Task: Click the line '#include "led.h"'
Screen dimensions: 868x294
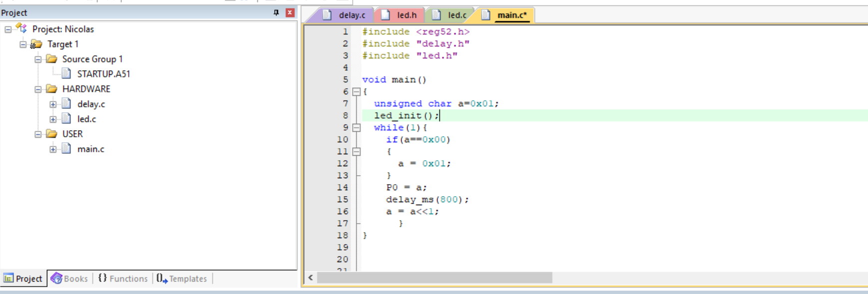Action: pos(410,56)
